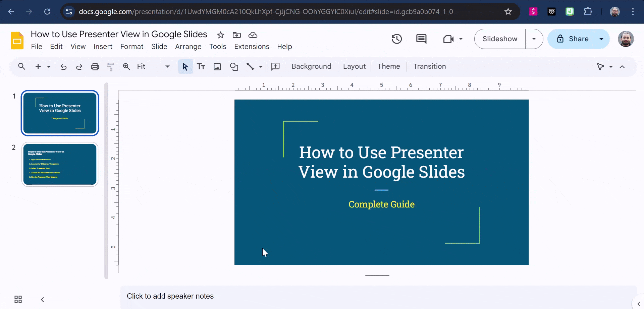The width and height of the screenshot is (644, 309).
Task: Star the presentation document
Action: pos(220,35)
